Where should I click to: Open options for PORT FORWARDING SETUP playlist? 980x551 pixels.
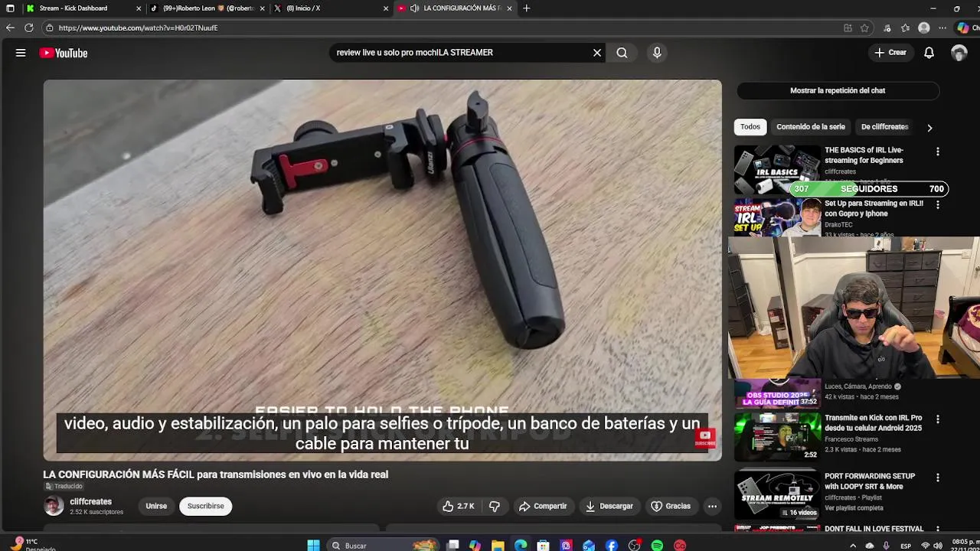(937, 478)
